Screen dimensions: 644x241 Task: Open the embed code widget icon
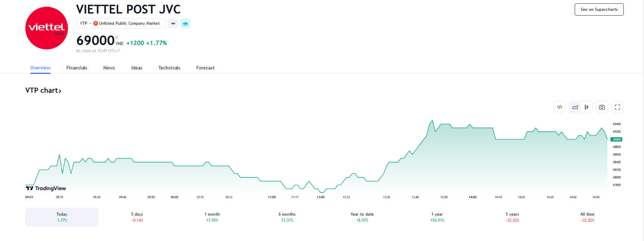click(559, 107)
